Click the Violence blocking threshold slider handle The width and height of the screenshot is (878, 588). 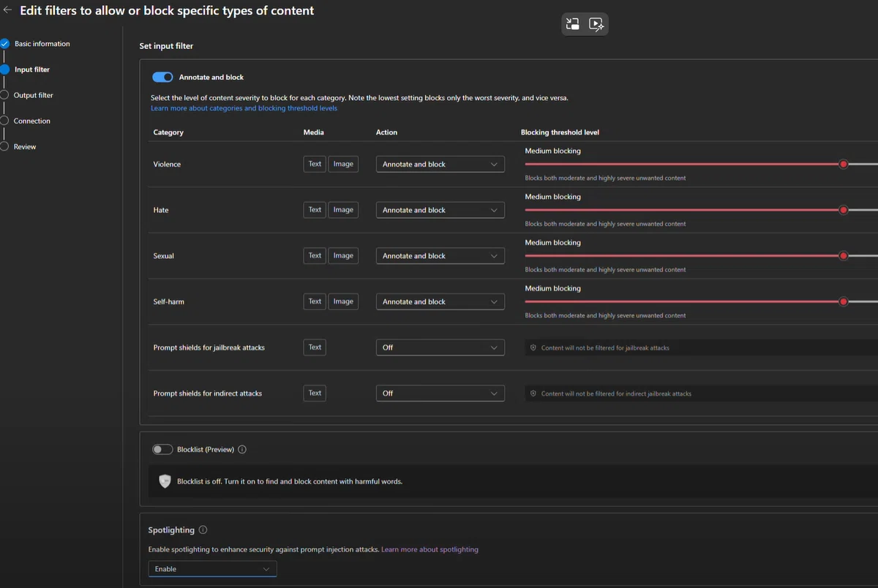point(844,165)
